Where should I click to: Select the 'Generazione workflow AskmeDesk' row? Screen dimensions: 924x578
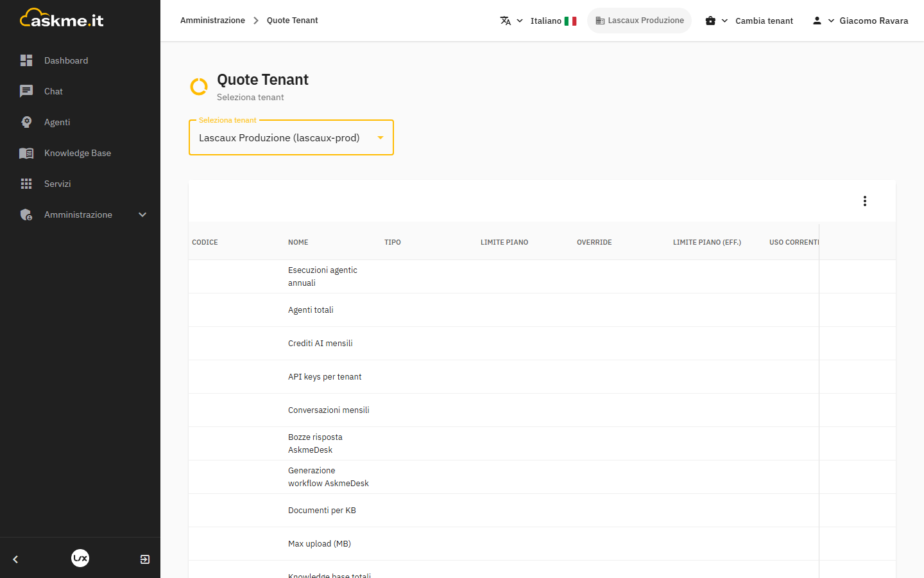(x=542, y=477)
